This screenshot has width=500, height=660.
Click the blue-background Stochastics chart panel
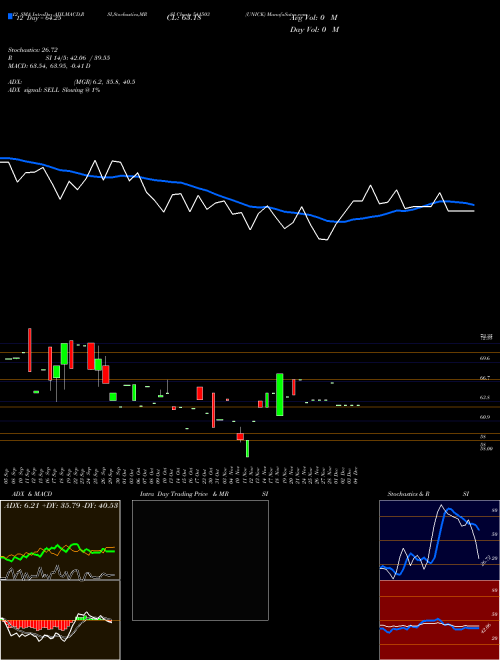[x=439, y=540]
